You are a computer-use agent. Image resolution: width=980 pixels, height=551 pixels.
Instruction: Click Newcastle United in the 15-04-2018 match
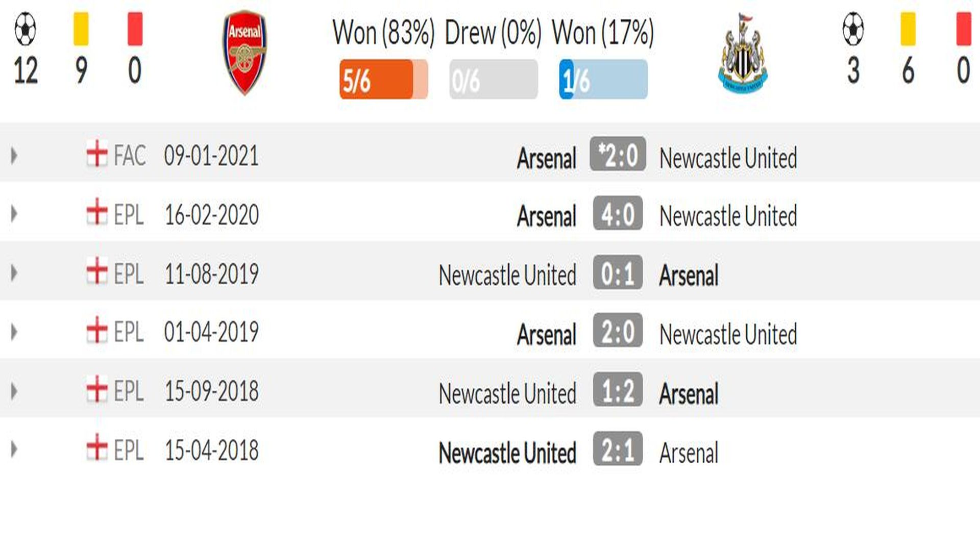507,453
